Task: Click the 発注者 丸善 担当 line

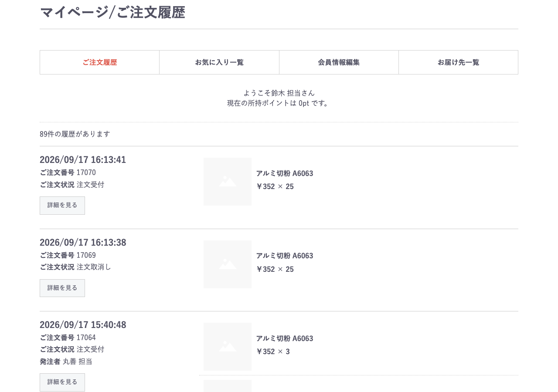Action: coord(66,362)
